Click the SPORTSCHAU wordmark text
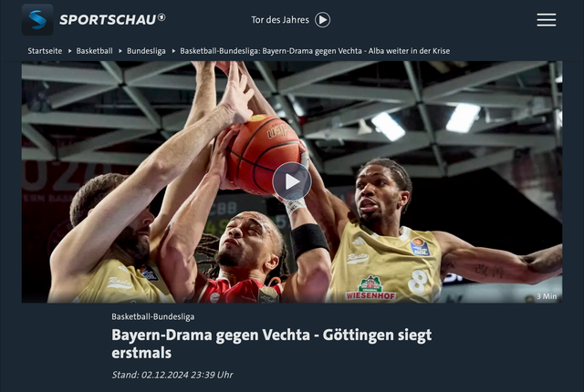 (x=108, y=20)
